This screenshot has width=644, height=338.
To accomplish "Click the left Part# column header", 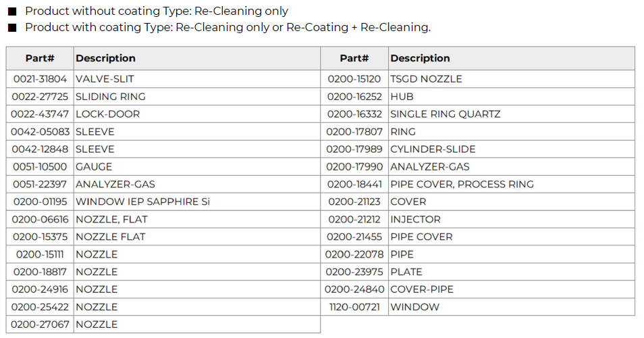I will click(x=40, y=58).
